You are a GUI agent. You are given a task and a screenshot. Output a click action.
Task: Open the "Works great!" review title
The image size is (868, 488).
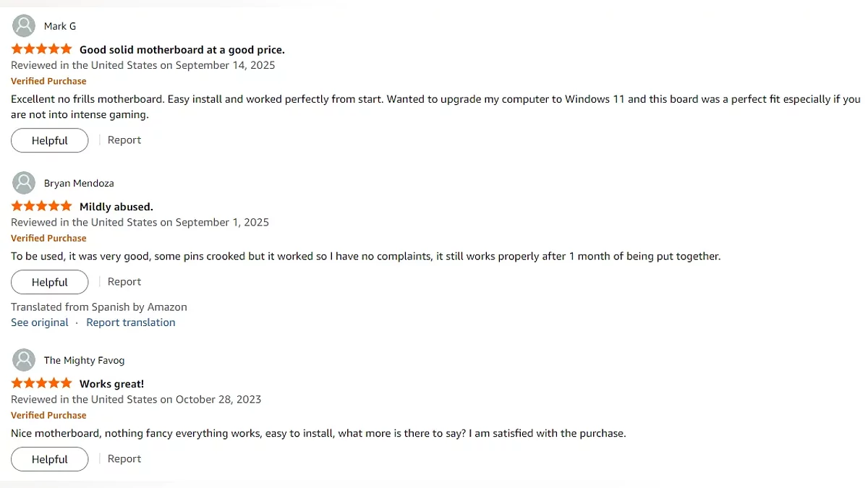point(111,384)
